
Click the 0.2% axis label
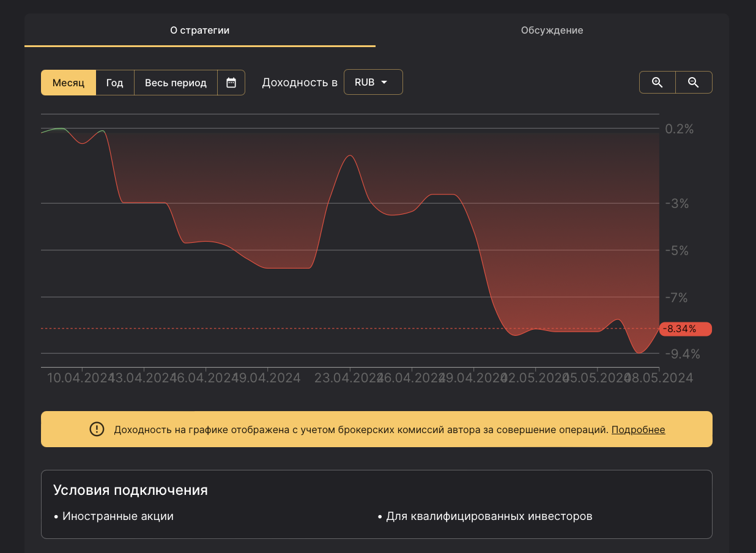pos(679,129)
